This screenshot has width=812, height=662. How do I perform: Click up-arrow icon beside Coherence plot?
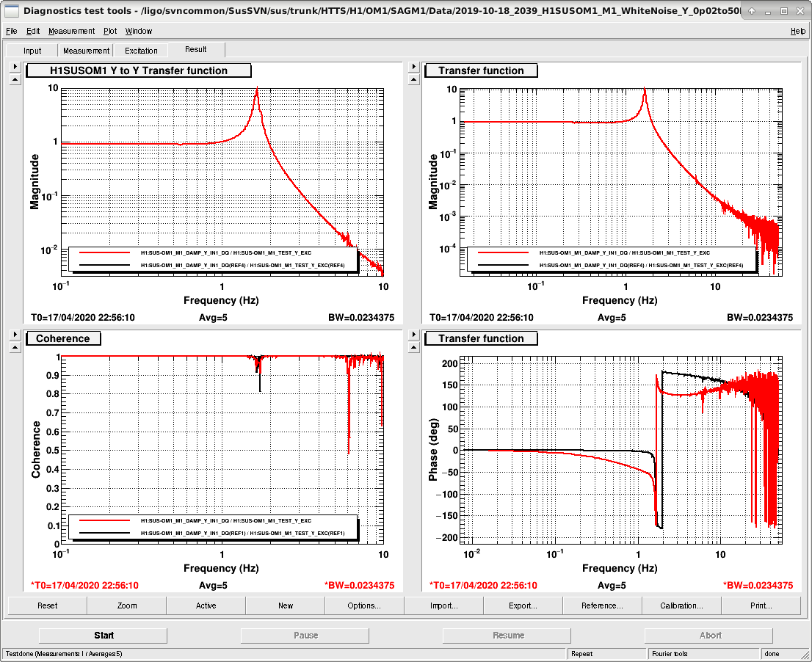[x=15, y=347]
